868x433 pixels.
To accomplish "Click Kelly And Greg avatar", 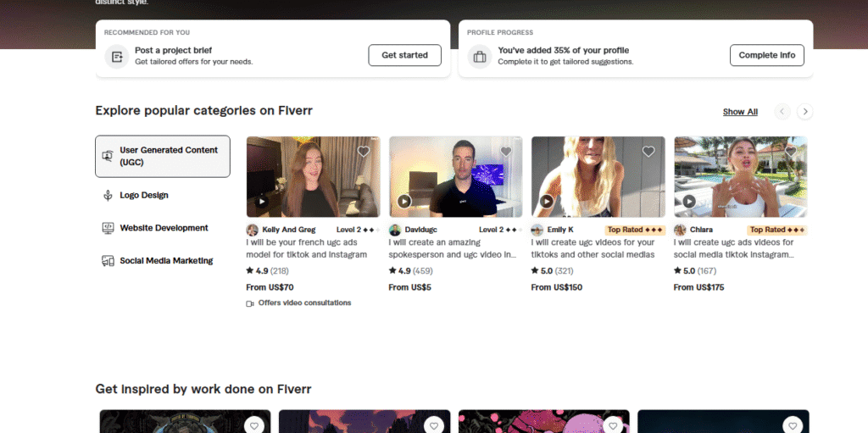I will point(253,230).
